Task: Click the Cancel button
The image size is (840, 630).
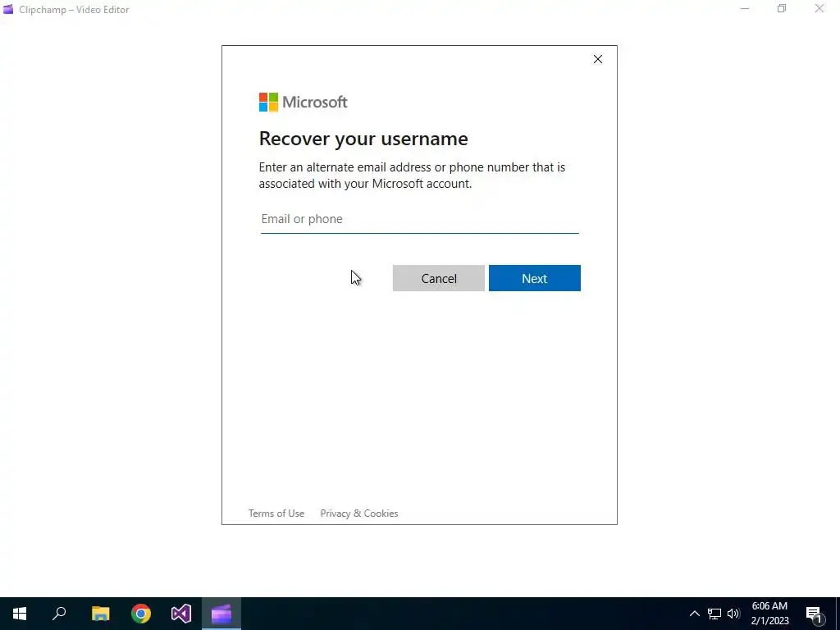Action: click(439, 278)
